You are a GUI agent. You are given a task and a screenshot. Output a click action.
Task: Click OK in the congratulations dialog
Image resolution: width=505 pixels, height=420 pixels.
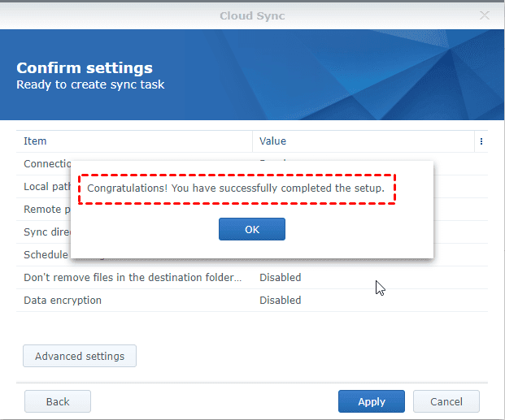[252, 229]
